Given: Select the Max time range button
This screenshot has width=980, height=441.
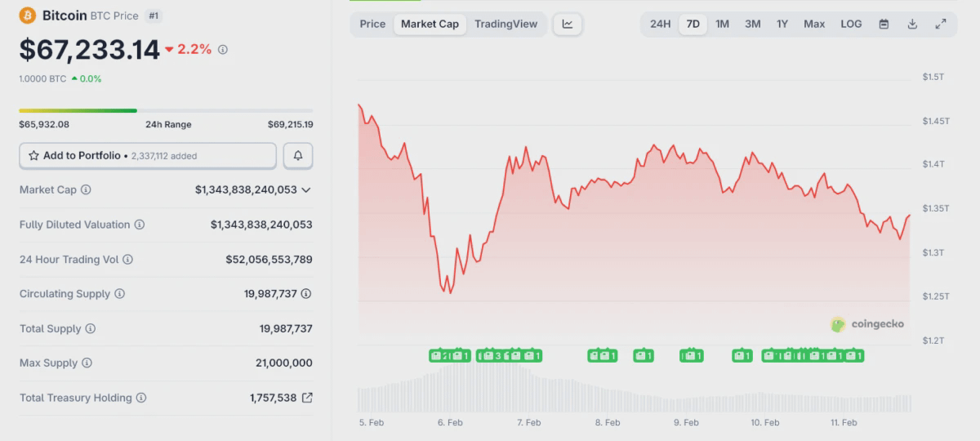Looking at the screenshot, I should point(814,24).
